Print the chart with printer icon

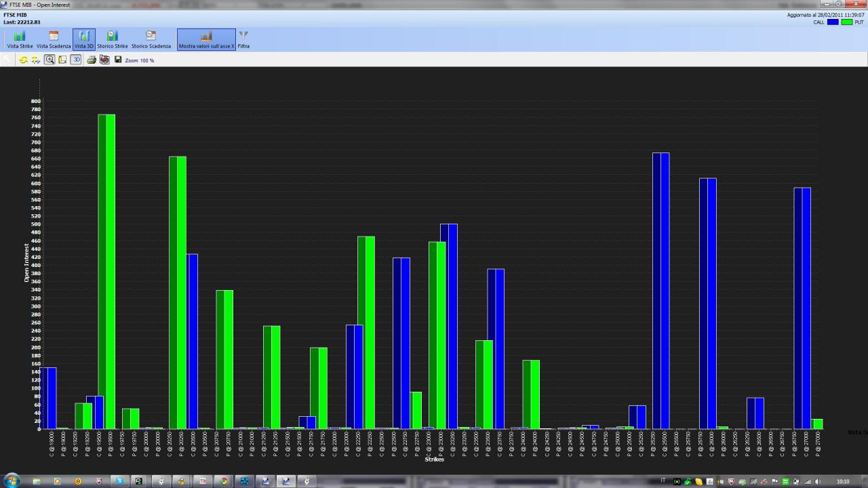[92, 60]
